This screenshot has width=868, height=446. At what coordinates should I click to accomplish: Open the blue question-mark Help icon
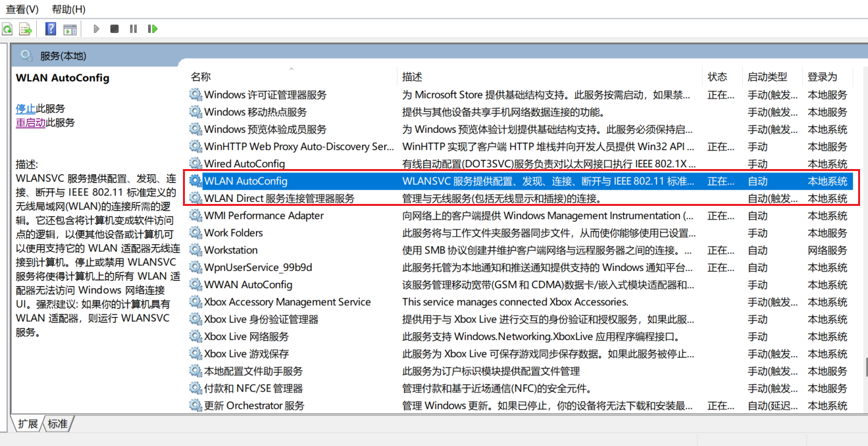[x=51, y=29]
